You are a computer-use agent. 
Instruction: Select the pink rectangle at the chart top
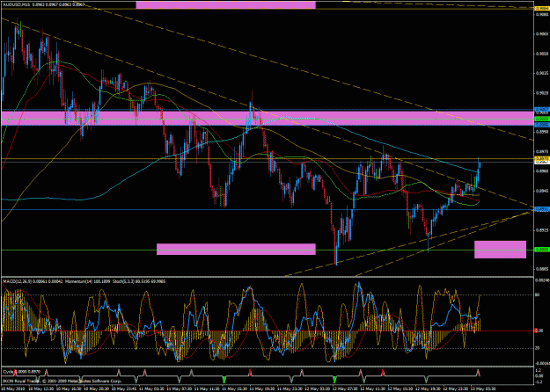point(225,4)
